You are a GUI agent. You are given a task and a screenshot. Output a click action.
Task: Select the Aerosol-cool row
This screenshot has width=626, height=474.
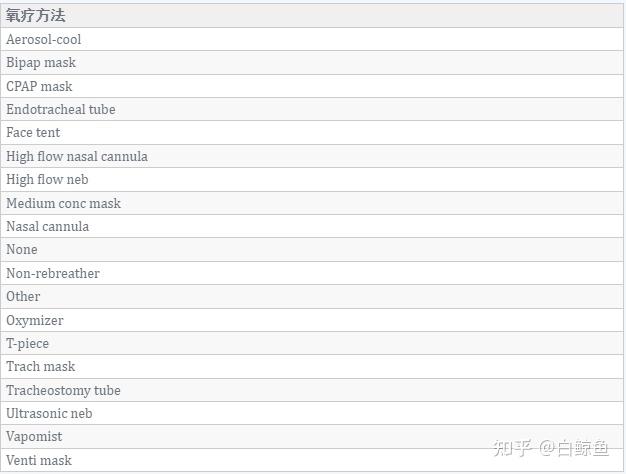click(312, 39)
